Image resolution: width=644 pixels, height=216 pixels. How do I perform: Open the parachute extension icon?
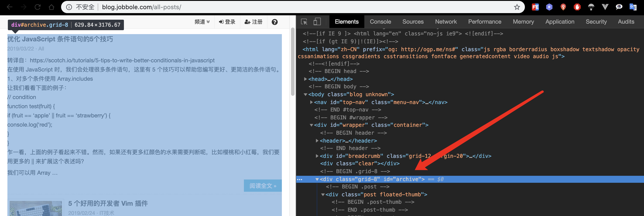591,7
